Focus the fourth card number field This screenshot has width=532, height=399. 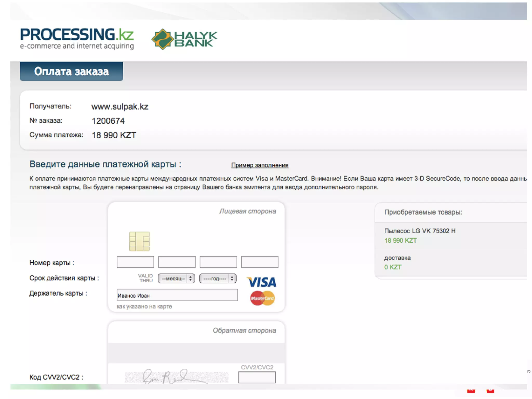[x=260, y=262]
